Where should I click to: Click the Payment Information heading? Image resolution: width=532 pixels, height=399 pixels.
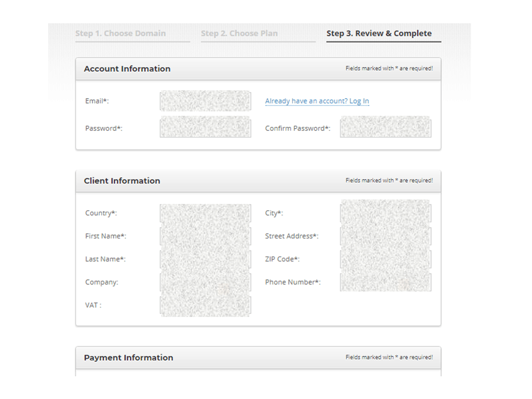point(129,357)
